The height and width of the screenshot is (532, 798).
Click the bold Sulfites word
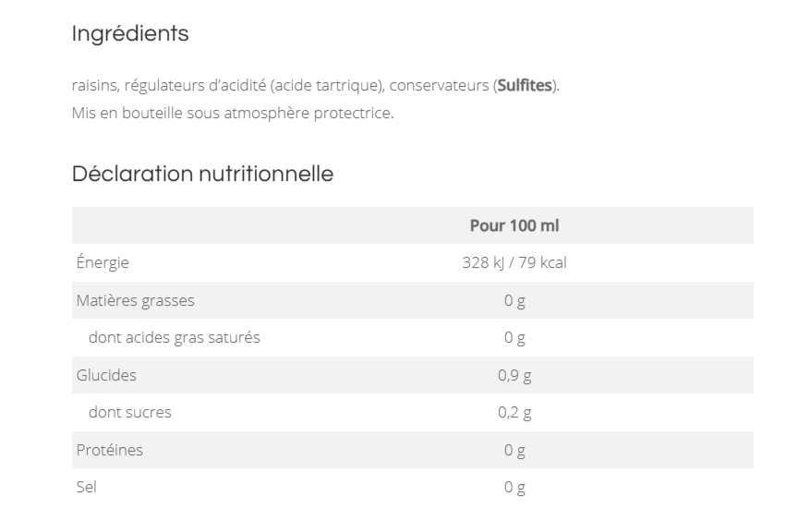tap(526, 86)
